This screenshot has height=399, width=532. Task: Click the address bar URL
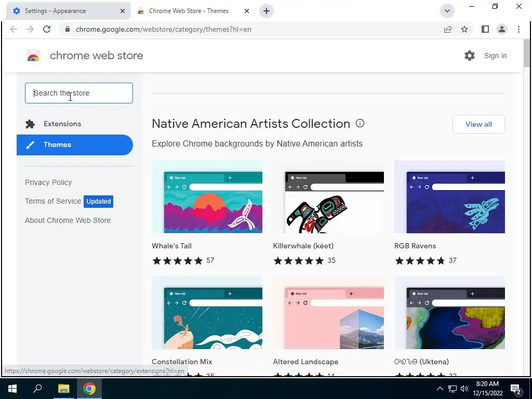(x=164, y=29)
